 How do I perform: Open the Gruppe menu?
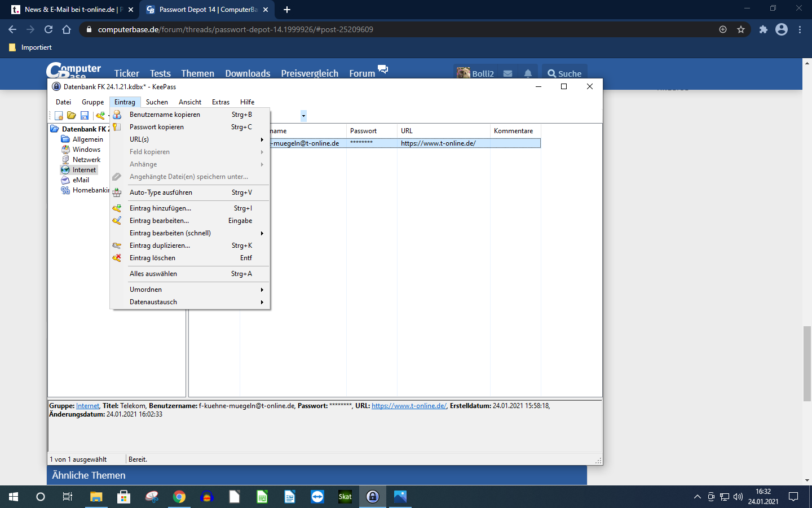93,102
